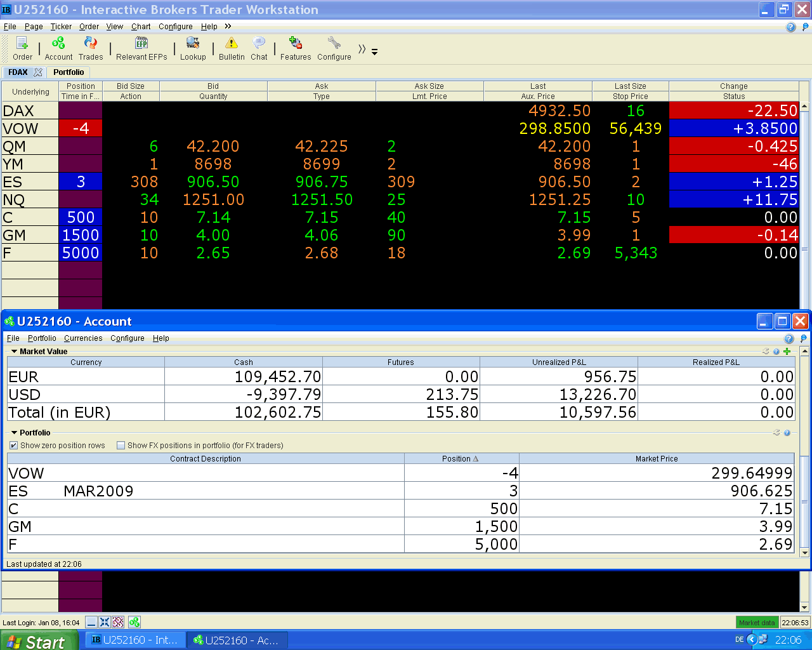Collapse the Market Value section

14,351
